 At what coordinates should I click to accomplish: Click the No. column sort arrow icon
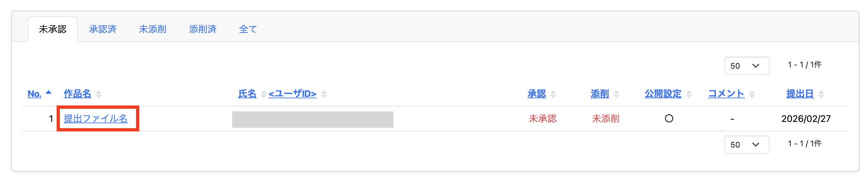click(x=48, y=92)
